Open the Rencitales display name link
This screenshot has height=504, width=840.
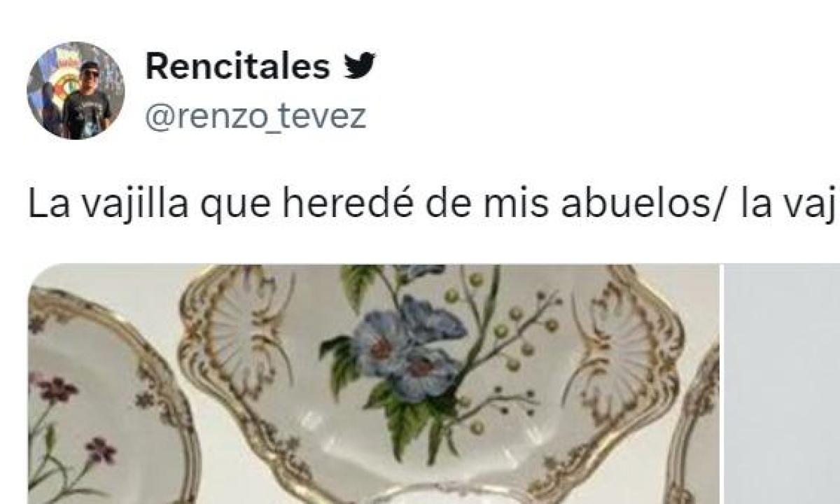tap(238, 66)
